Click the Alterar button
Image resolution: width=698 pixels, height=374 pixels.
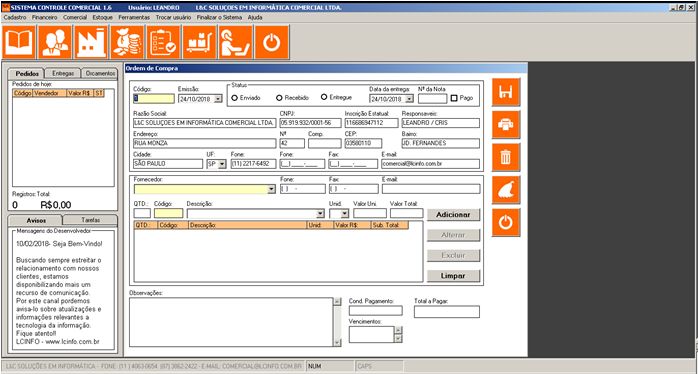click(x=453, y=235)
